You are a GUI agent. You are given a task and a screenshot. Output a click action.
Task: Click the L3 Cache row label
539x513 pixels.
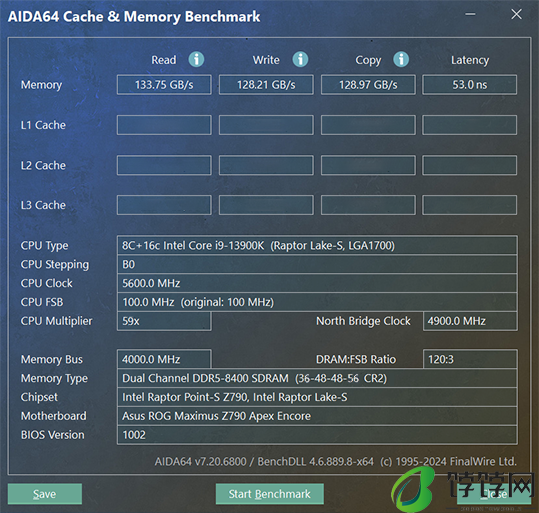(x=43, y=205)
